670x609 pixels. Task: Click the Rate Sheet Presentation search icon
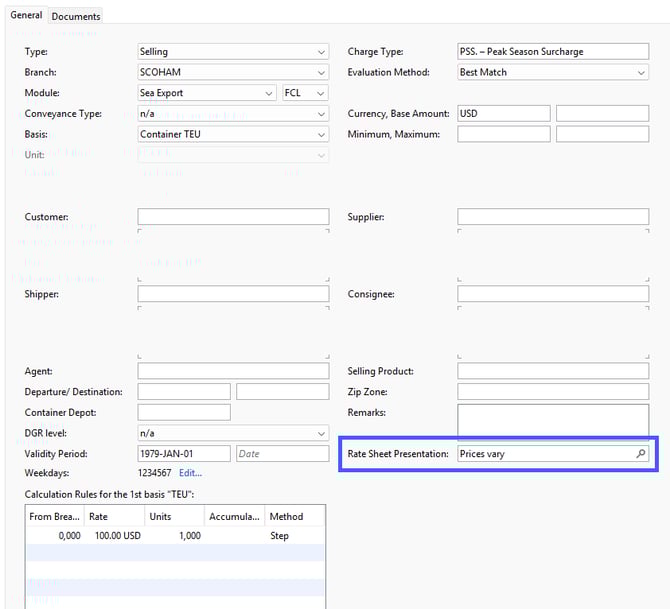tap(641, 454)
